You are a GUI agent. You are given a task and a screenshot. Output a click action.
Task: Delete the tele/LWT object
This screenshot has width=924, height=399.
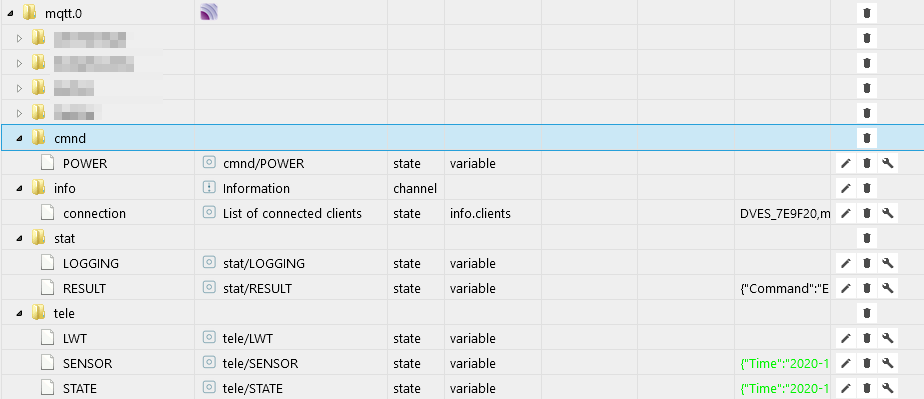(x=866, y=338)
